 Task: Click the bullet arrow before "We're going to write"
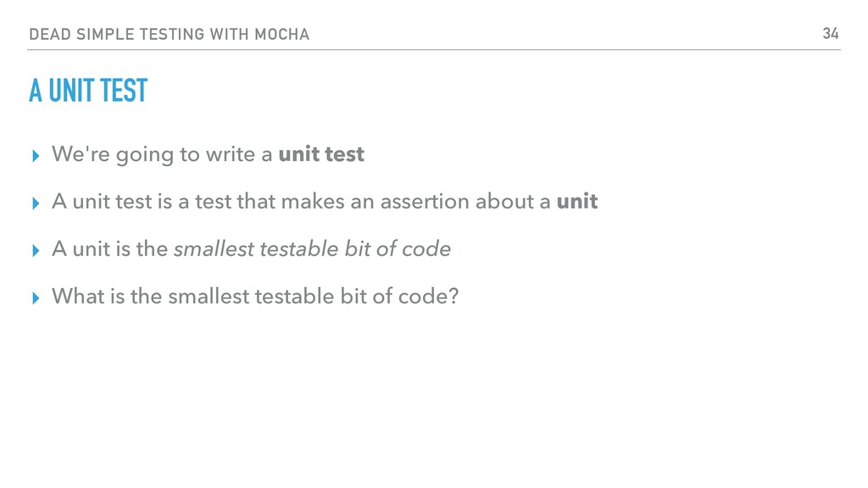tap(36, 156)
